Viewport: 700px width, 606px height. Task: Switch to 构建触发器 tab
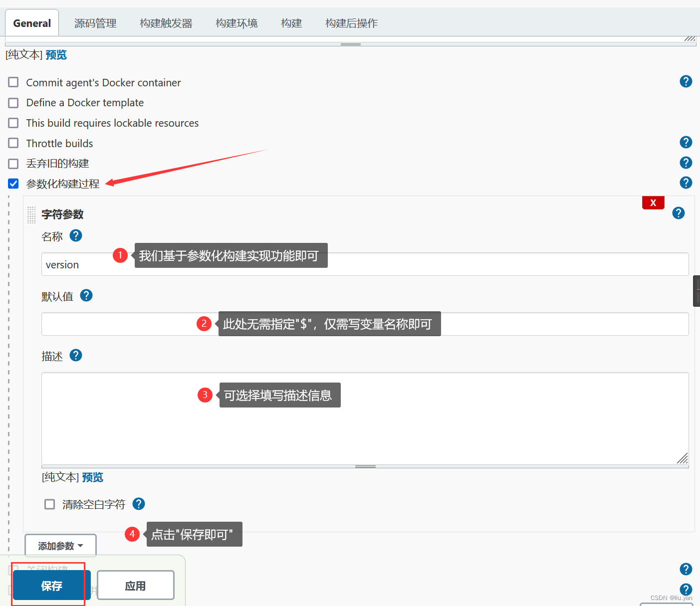pos(166,23)
